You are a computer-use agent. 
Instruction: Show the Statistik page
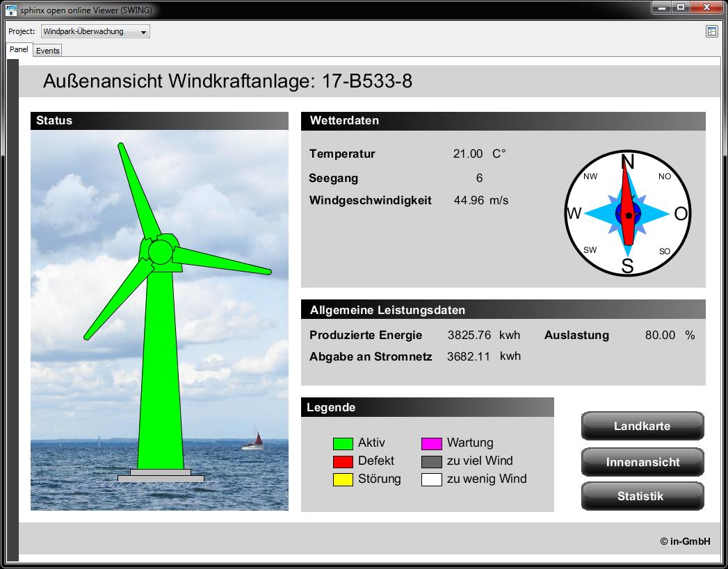(642, 496)
